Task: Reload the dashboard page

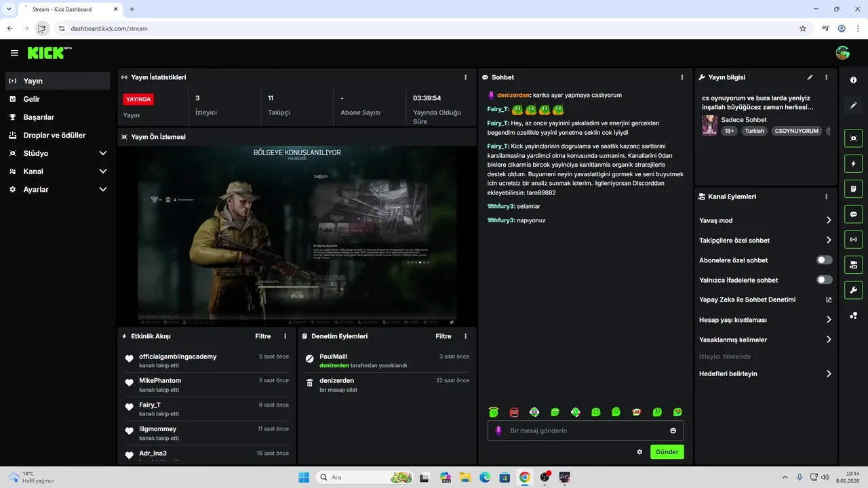Action: [x=41, y=28]
